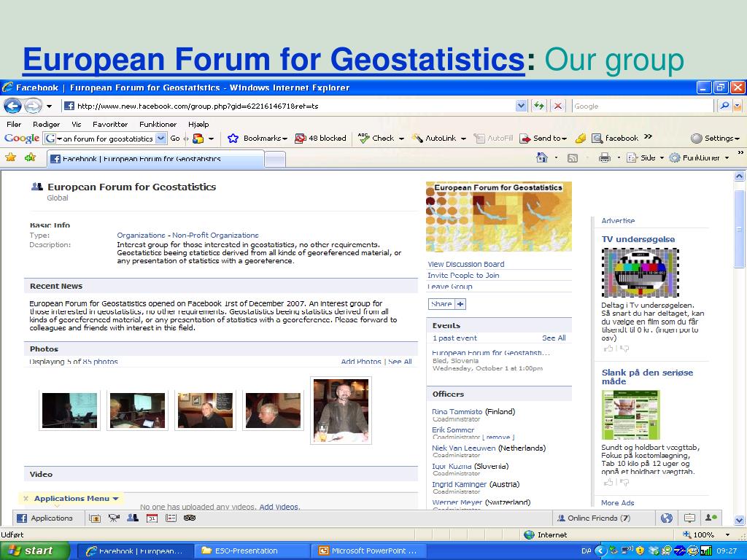This screenshot has height=560, width=747.
Task: Click the Share button
Action: point(447,304)
